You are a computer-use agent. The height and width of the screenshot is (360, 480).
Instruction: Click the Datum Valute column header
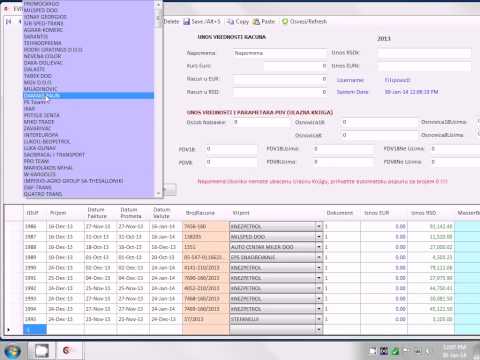pos(166,213)
